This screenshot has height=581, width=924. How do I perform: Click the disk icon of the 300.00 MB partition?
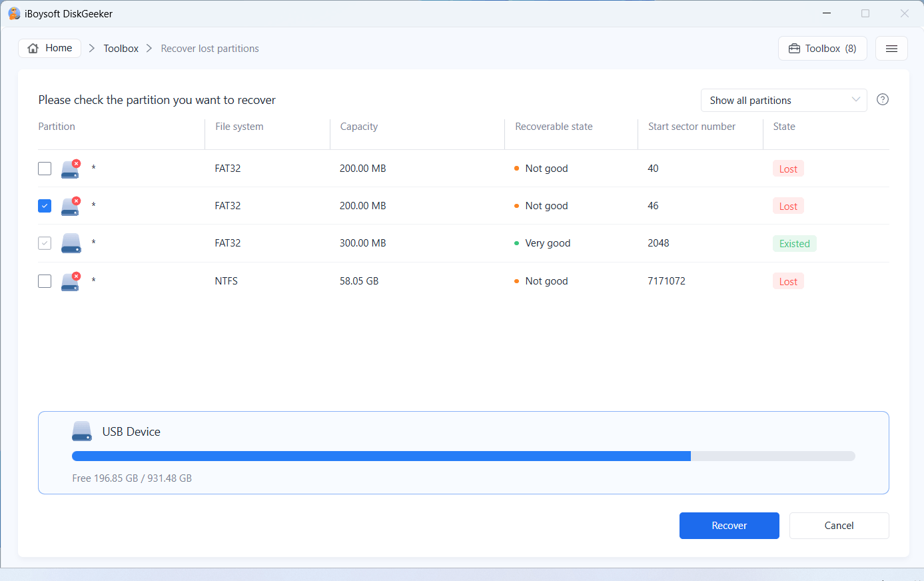pos(71,243)
